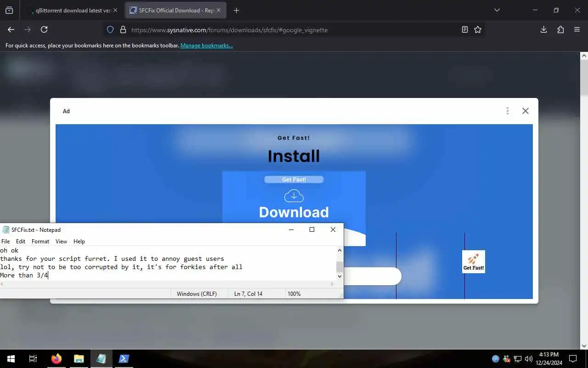The image size is (588, 368).
Task: Close the SFCFix Official Download tab
Action: click(219, 10)
